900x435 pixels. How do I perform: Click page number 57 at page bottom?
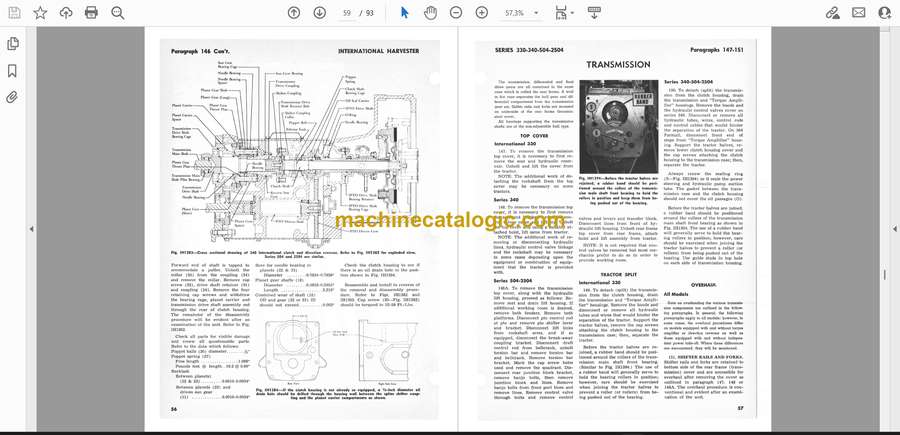click(x=741, y=409)
